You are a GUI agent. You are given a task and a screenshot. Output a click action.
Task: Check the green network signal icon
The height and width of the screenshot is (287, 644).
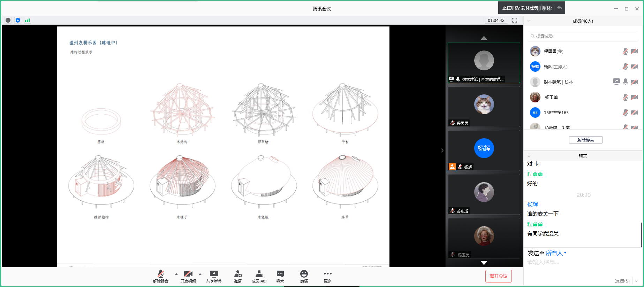click(27, 20)
